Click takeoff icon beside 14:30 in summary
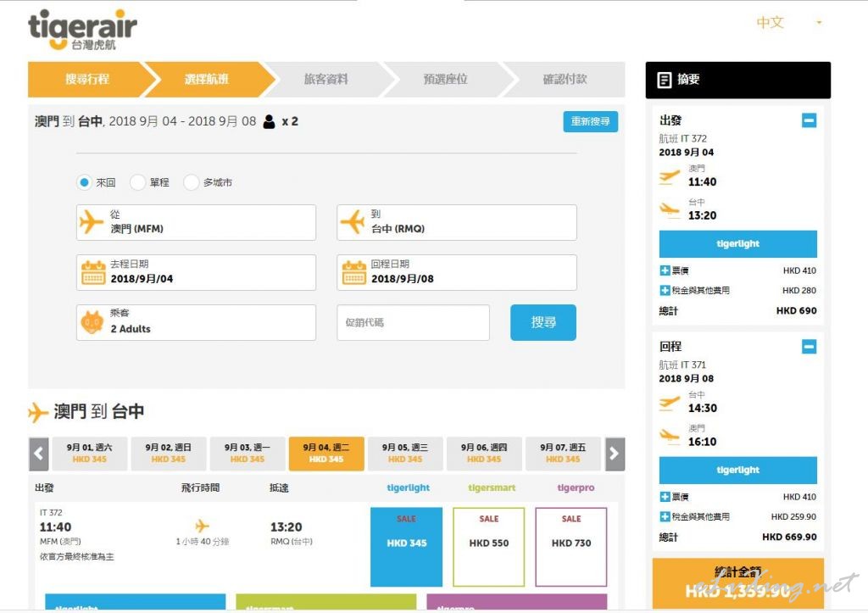868x613 pixels. (x=670, y=404)
